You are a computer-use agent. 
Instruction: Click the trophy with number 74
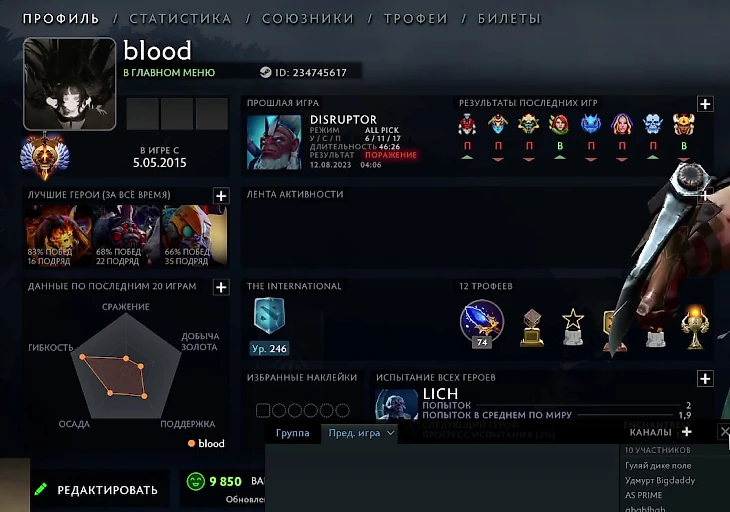482,323
